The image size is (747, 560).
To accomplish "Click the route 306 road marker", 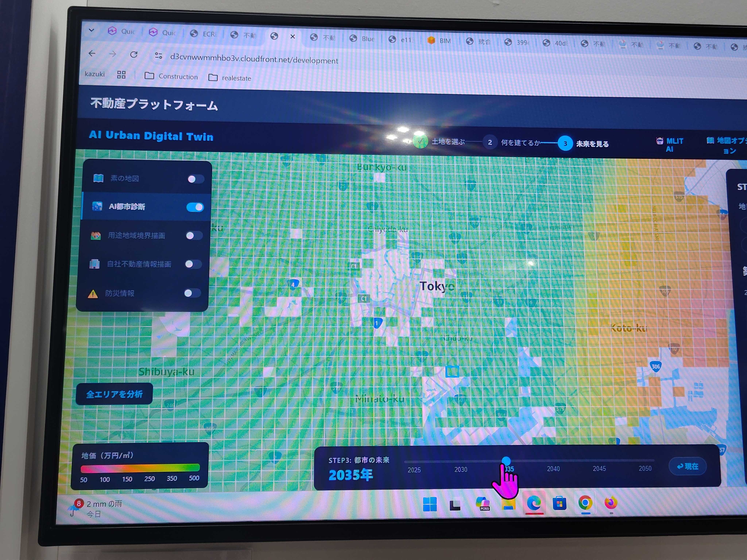I will tap(655, 367).
